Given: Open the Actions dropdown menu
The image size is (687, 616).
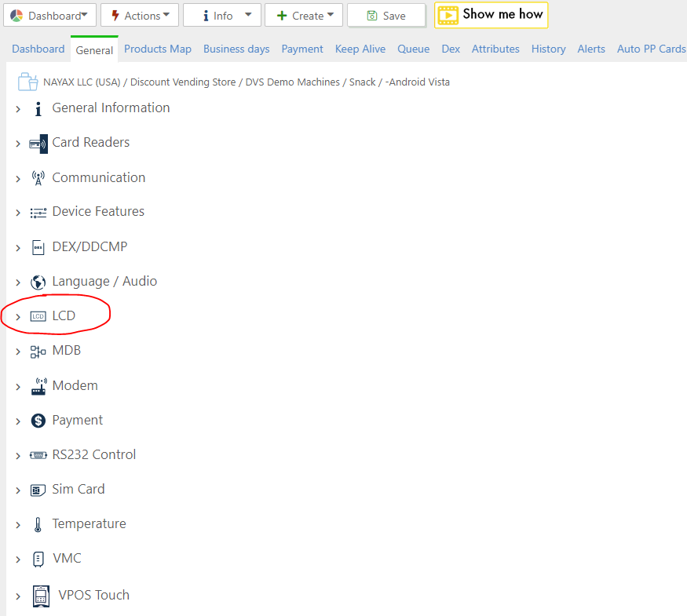Looking at the screenshot, I should tap(140, 16).
